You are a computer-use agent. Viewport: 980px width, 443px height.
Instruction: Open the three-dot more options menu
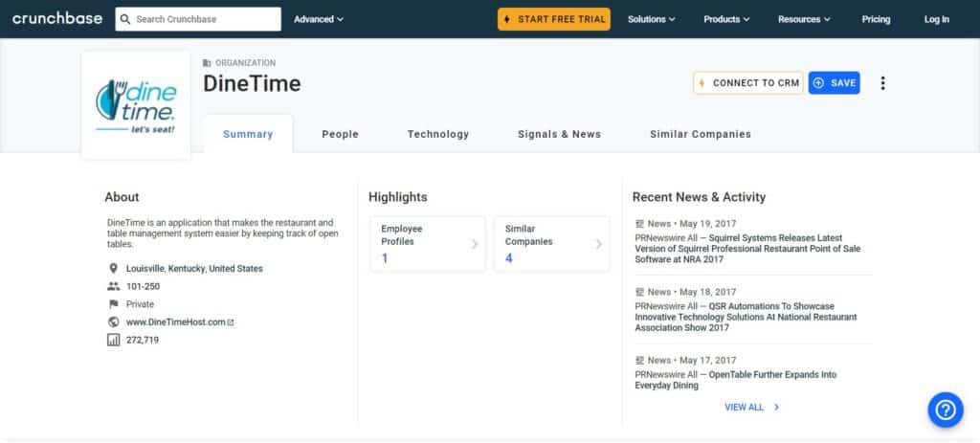point(882,83)
